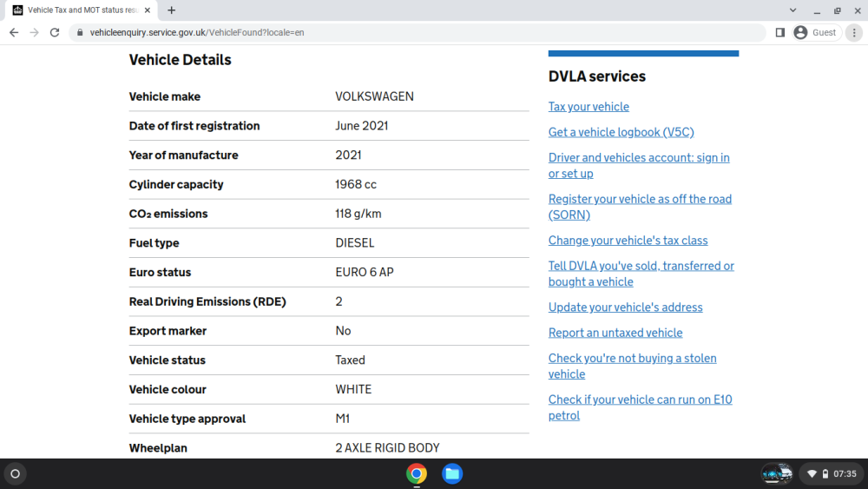Select the EURO 6 AP value
Viewport: 868px width, 489px height.
pos(365,273)
